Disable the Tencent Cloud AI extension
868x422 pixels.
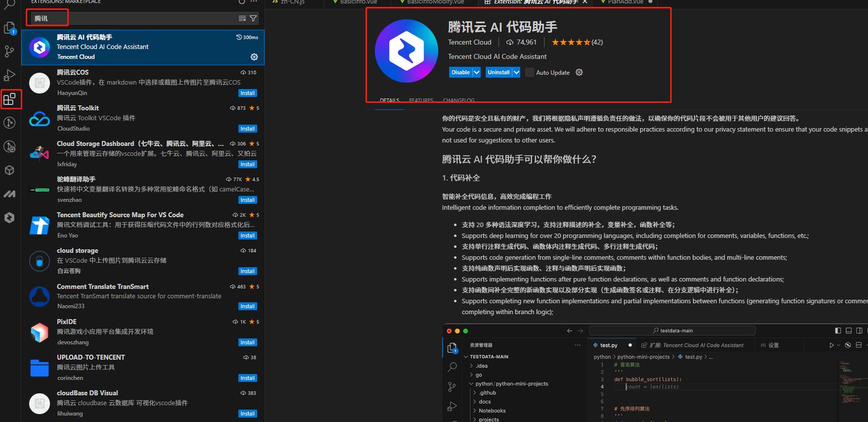click(x=460, y=72)
